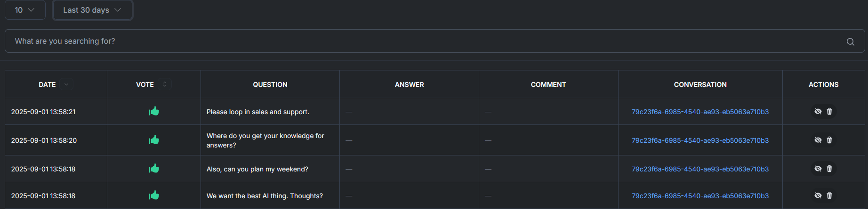Hide the 'Please loop in sales and support' entry

(818, 111)
